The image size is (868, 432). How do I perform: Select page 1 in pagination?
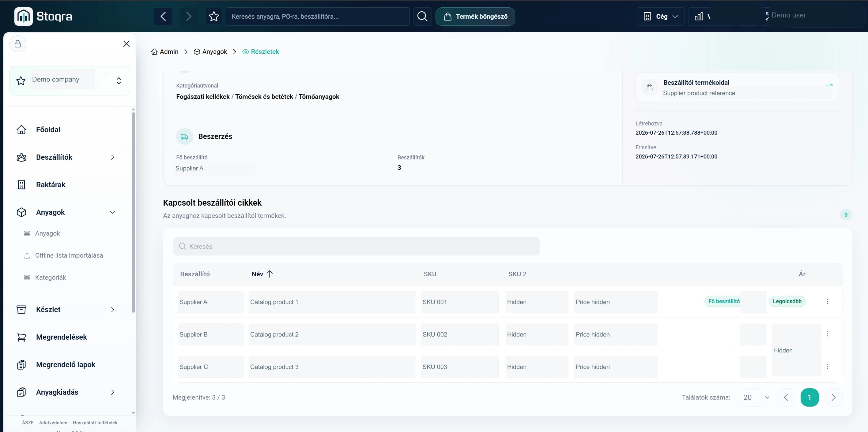point(810,397)
